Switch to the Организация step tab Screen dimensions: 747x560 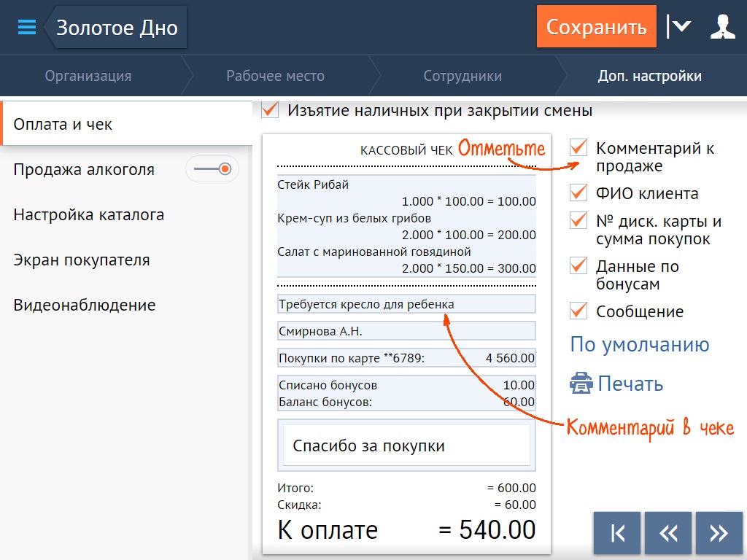(x=88, y=76)
